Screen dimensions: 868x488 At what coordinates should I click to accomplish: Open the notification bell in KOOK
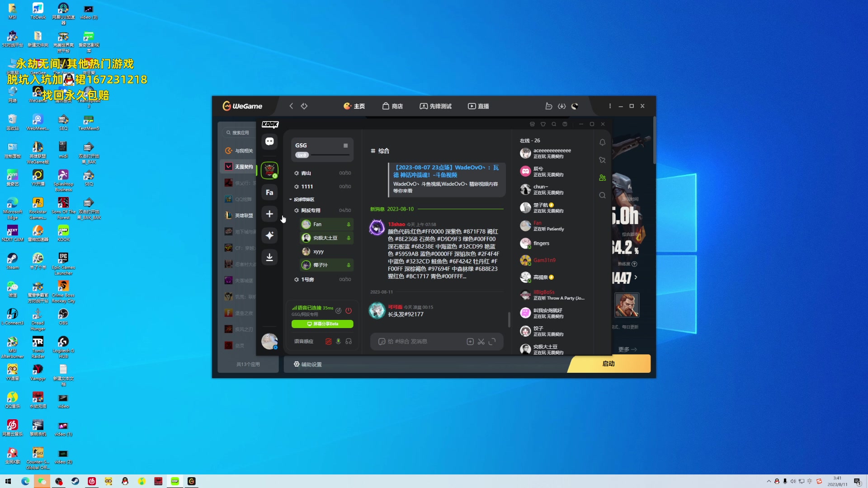tap(602, 142)
